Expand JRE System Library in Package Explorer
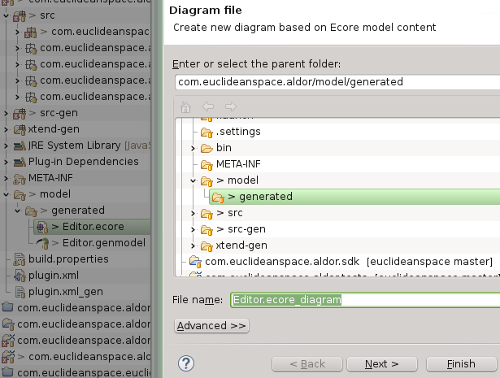Screen dimensions: 500x378 tap(6, 146)
